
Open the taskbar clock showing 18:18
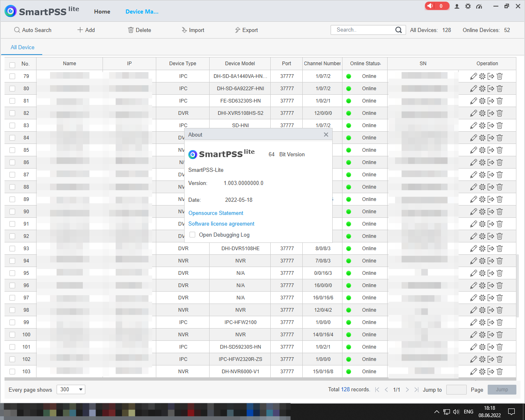[x=489, y=411]
